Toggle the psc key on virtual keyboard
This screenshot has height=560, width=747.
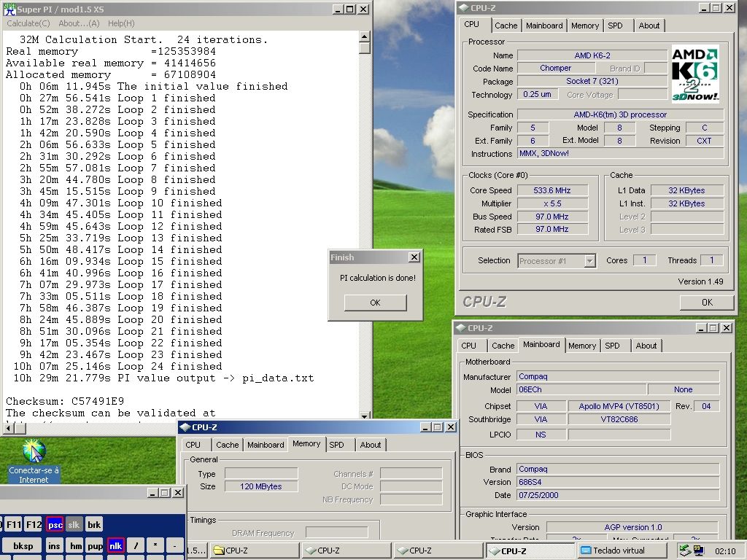[x=55, y=525]
